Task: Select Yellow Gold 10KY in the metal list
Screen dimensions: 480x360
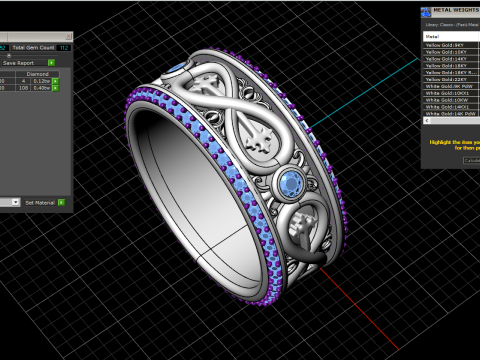Action: pos(451,52)
